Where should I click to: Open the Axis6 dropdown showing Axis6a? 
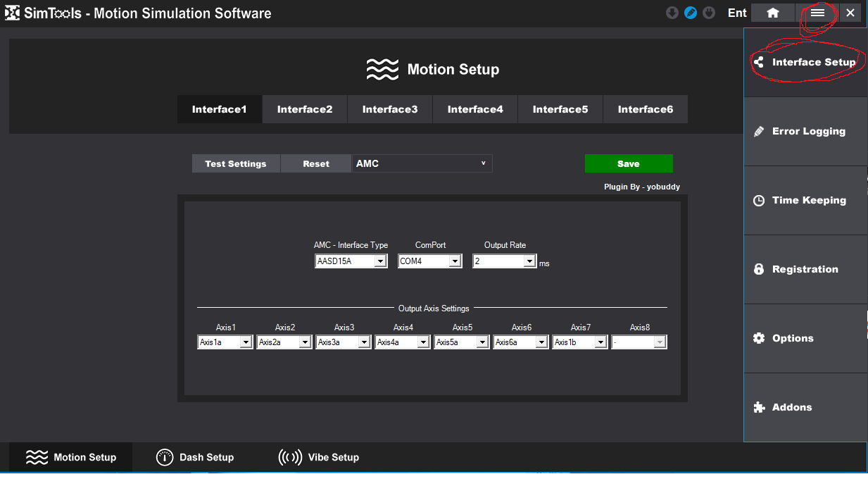coord(520,342)
